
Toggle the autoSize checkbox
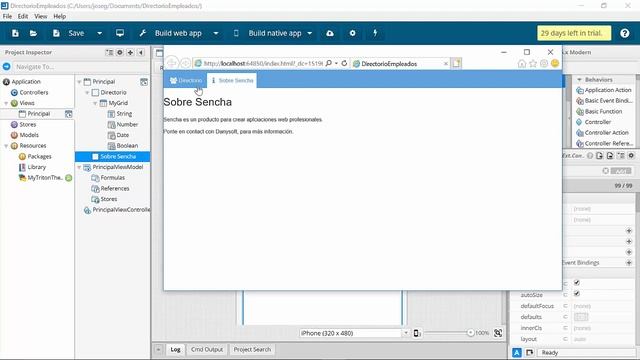click(x=577, y=293)
